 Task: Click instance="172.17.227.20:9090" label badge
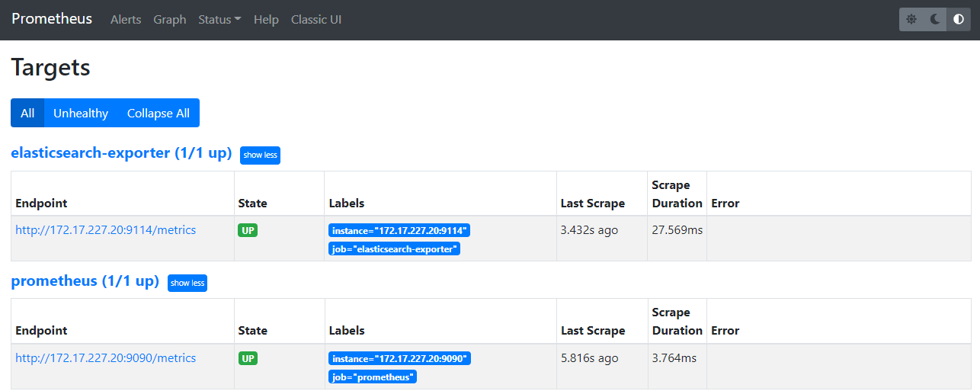point(400,358)
